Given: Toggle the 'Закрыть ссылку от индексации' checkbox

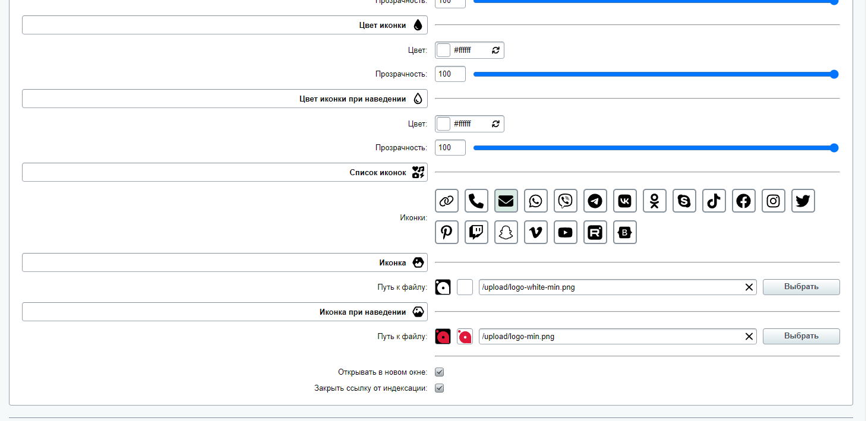Looking at the screenshot, I should 440,388.
